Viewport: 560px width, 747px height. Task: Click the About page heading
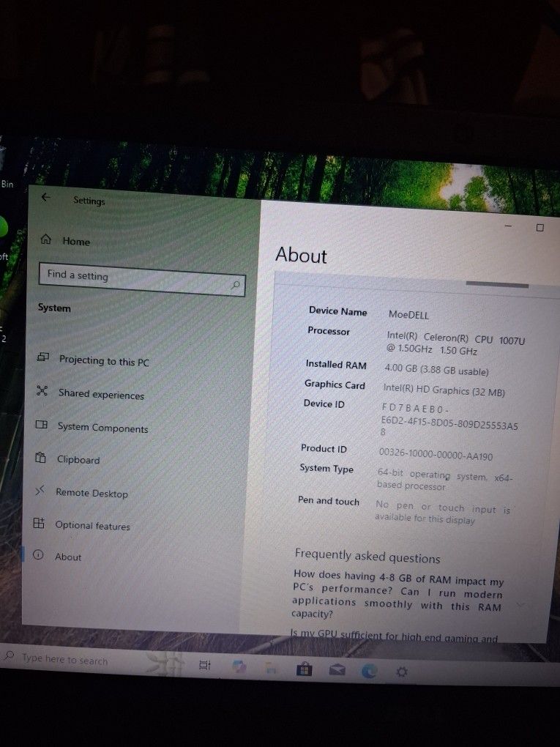(301, 256)
